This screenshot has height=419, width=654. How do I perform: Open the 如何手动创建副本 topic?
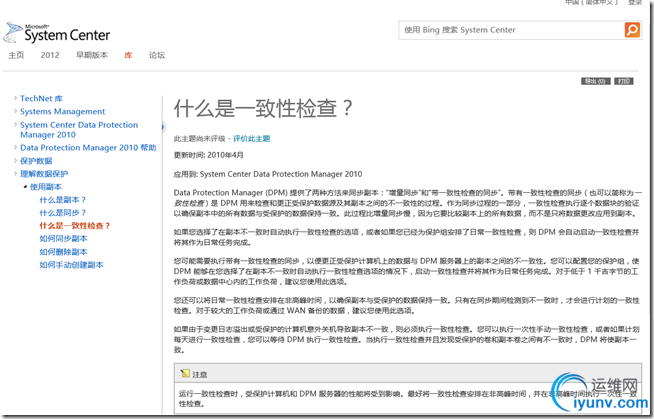click(71, 265)
